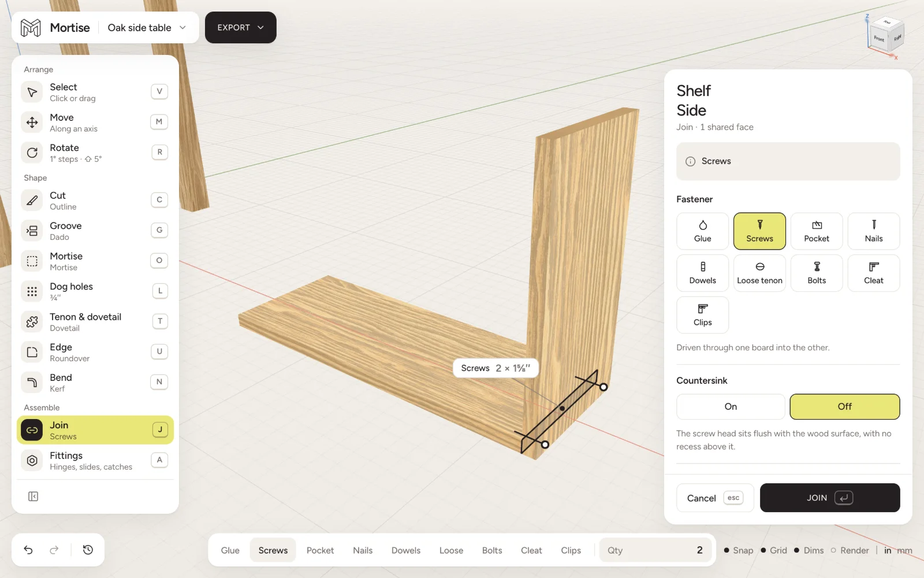Choose the Move tool icon

click(x=32, y=123)
